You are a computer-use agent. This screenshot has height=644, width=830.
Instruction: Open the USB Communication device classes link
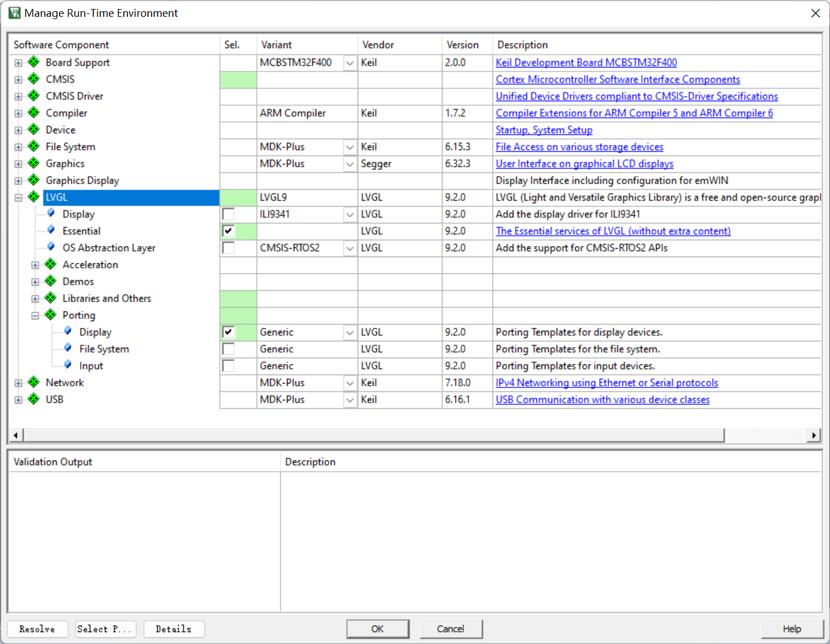click(x=603, y=399)
